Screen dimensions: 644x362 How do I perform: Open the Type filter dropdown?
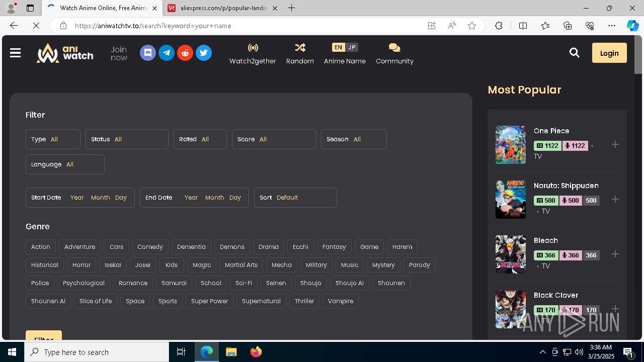click(53, 139)
